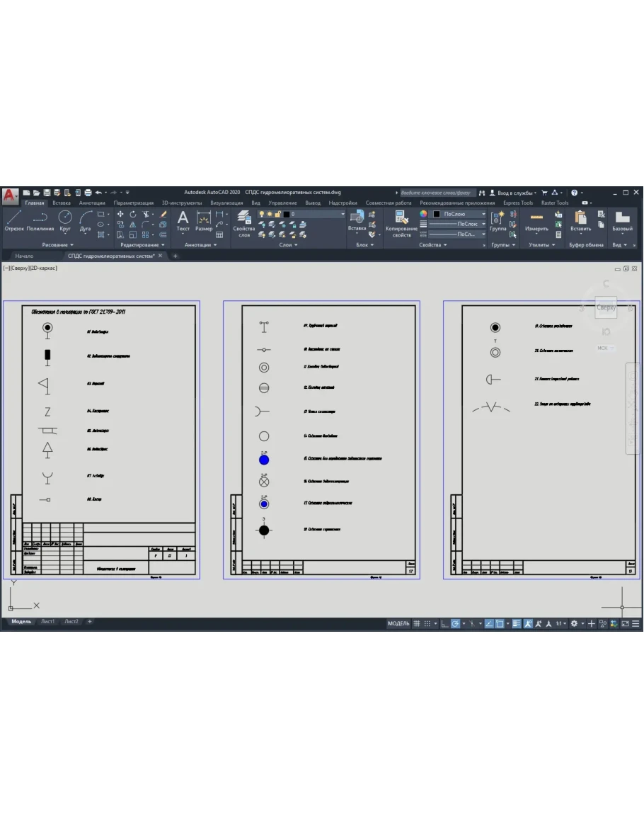
Task: Open the Аннотации ribbon tab
Action: [92, 203]
